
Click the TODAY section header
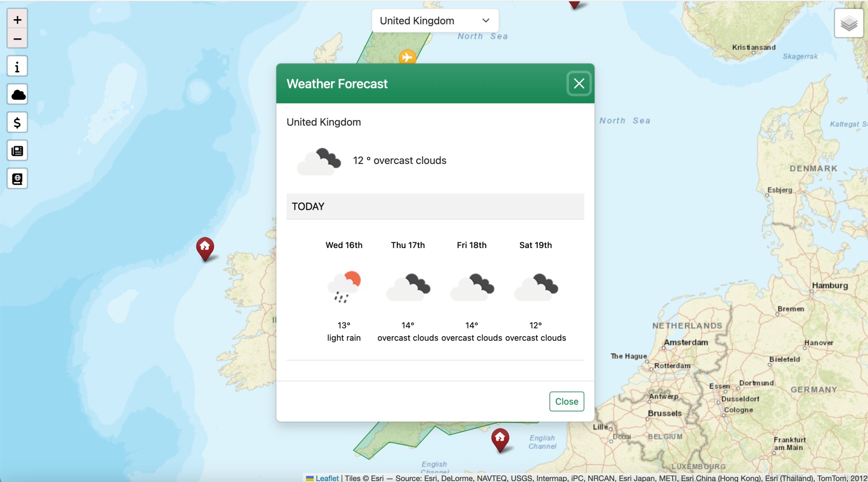tap(435, 207)
